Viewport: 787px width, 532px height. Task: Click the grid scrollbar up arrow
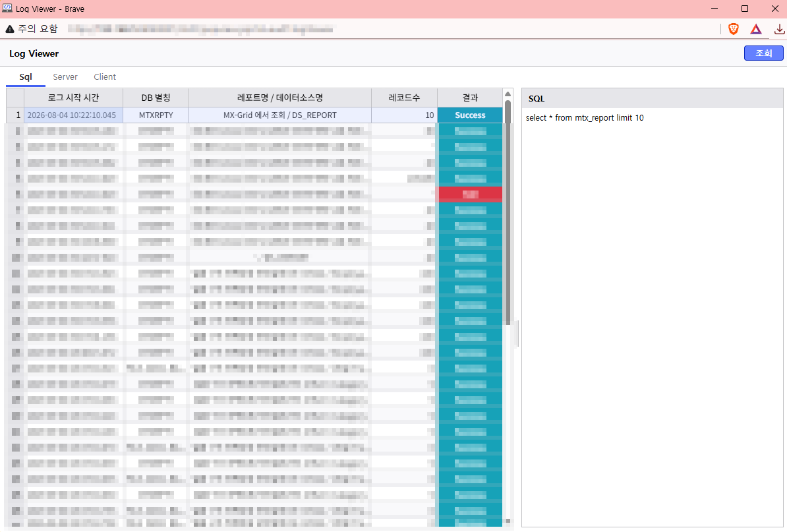508,94
